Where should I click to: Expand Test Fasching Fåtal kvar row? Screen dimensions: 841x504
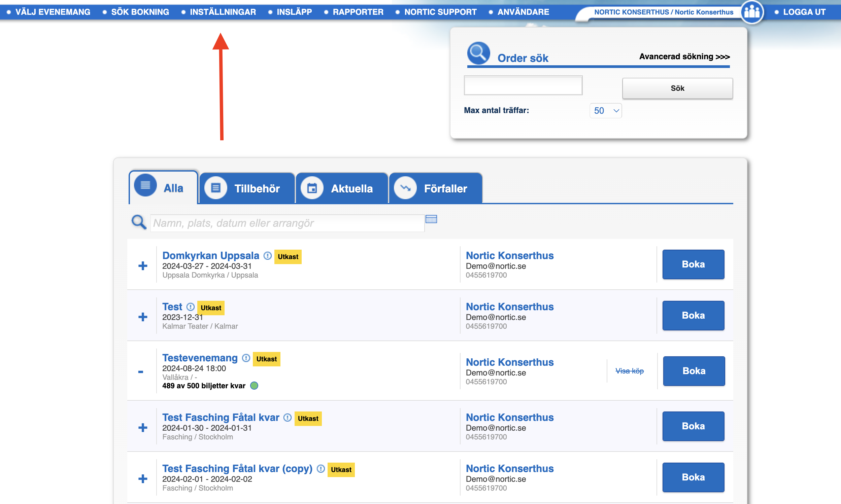click(x=143, y=428)
